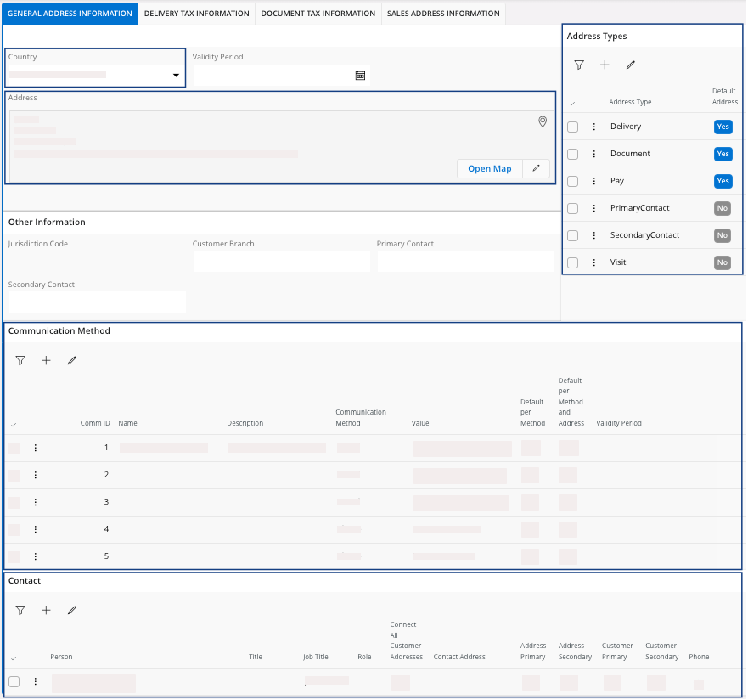The width and height of the screenshot is (748, 700).
Task: Click the map pin icon in Address
Action: 543,122
